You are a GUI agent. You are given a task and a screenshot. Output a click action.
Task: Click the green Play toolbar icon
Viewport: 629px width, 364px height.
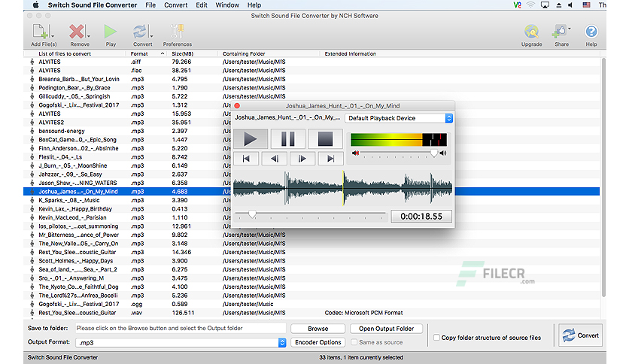[x=111, y=32]
